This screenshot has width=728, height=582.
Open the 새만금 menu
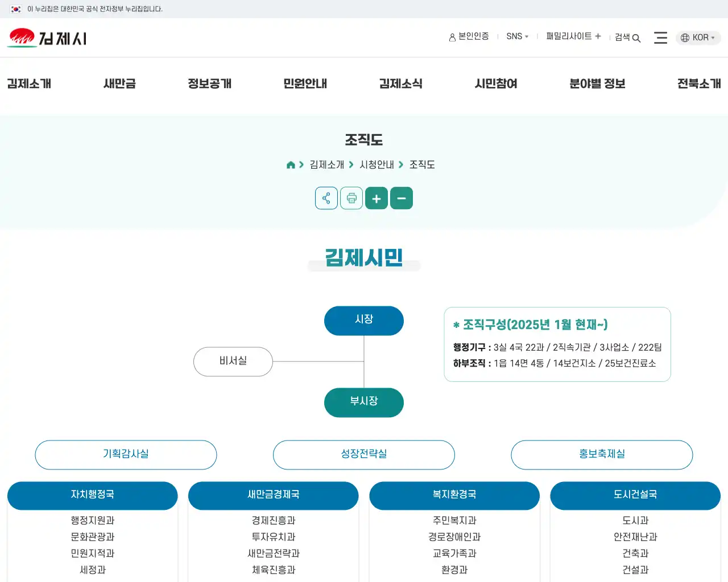tap(119, 84)
